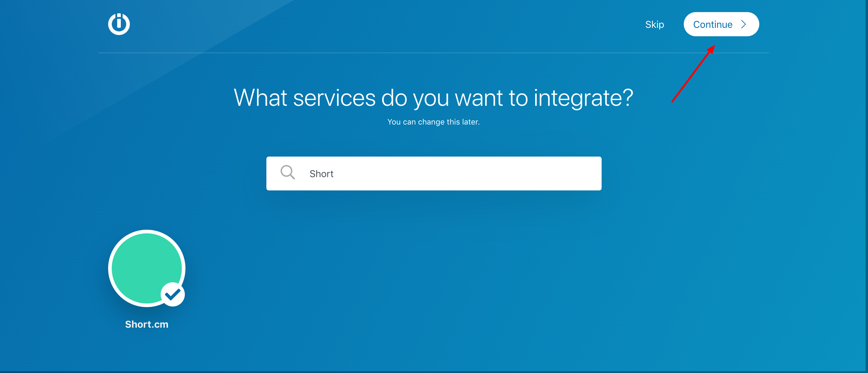
Task: Click the horizontal divider under the header
Action: coord(433,53)
